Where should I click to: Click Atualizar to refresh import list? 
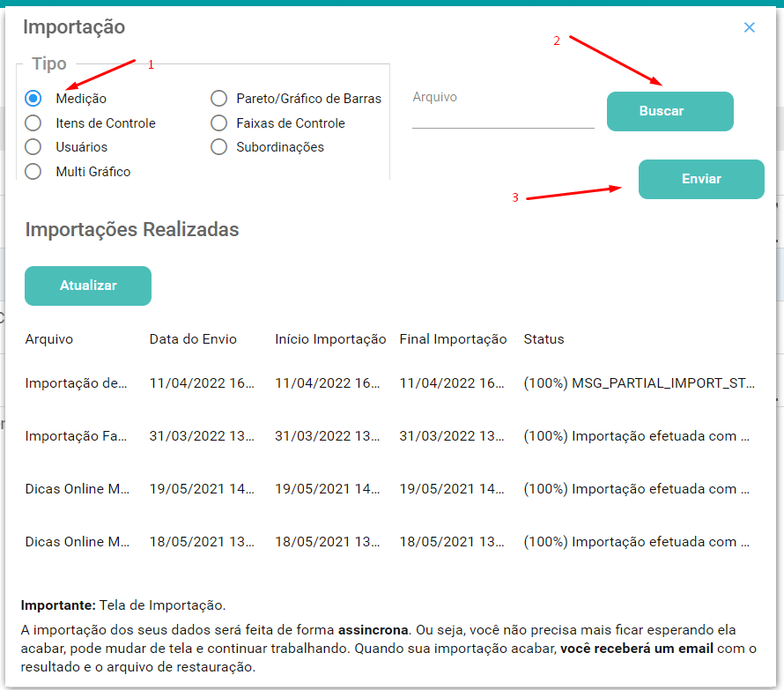(87, 286)
